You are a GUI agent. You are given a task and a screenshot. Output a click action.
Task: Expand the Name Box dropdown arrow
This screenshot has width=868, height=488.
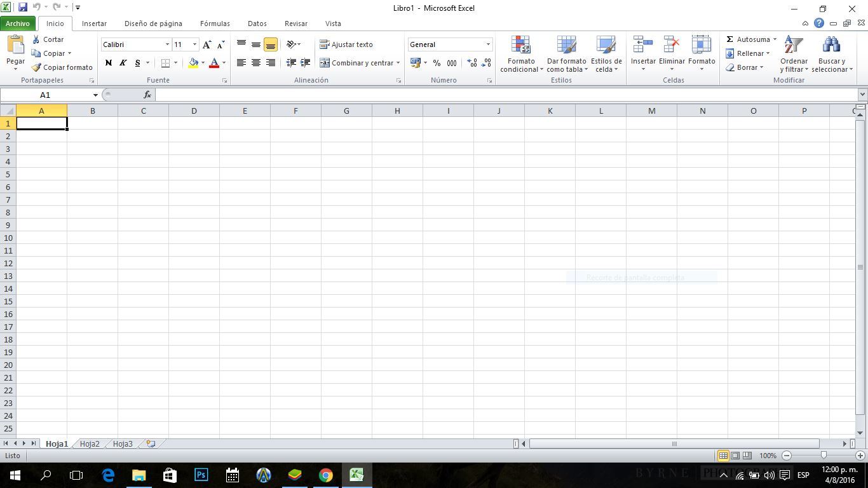point(95,95)
